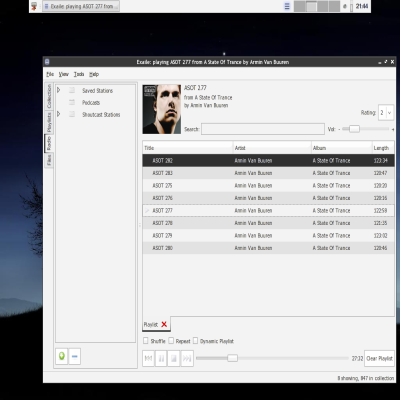The image size is (400, 400).
Task: Click the volume increase plus sign
Action: point(393,129)
